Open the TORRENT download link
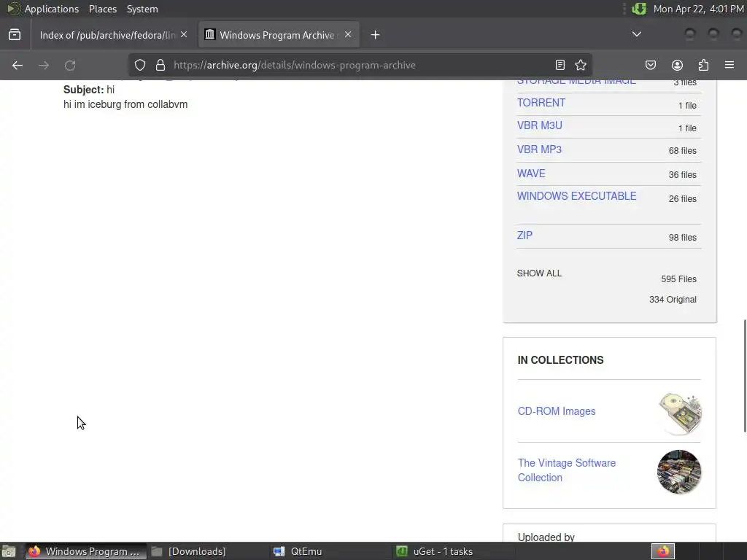Viewport: 747px width, 560px height. pyautogui.click(x=541, y=102)
